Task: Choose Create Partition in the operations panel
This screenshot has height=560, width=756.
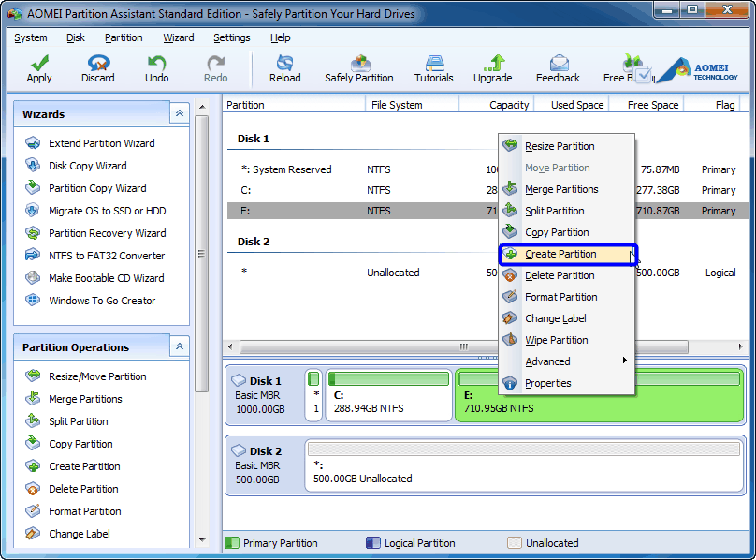Action: (73, 466)
